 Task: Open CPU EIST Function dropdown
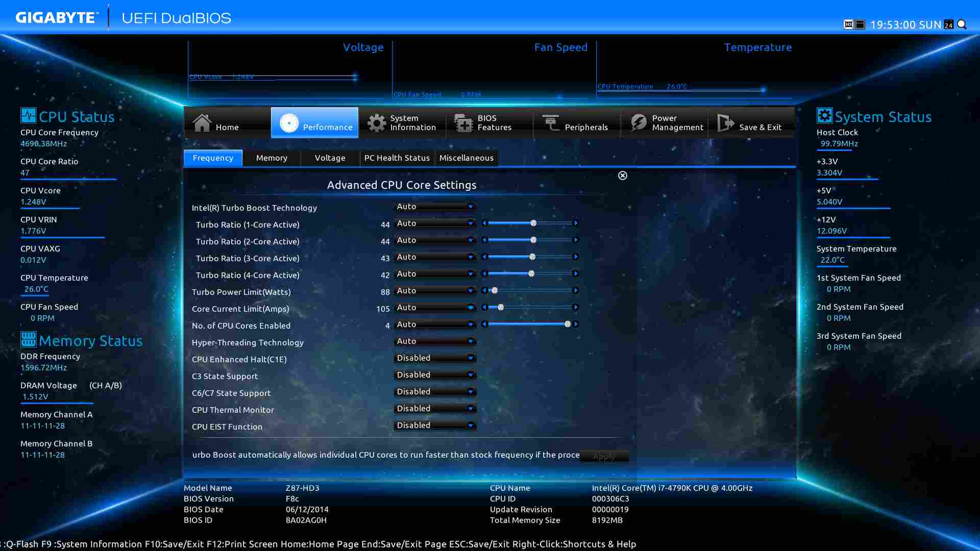click(x=435, y=425)
